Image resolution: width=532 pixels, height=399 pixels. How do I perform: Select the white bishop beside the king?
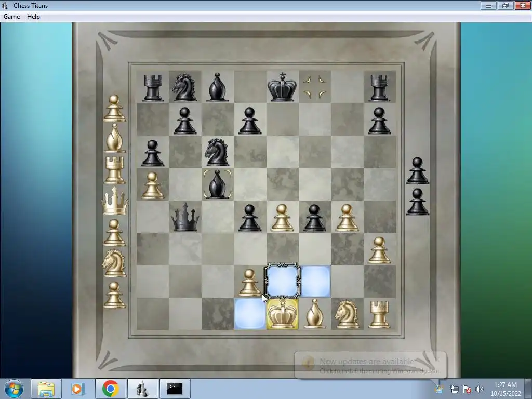pyautogui.click(x=315, y=314)
